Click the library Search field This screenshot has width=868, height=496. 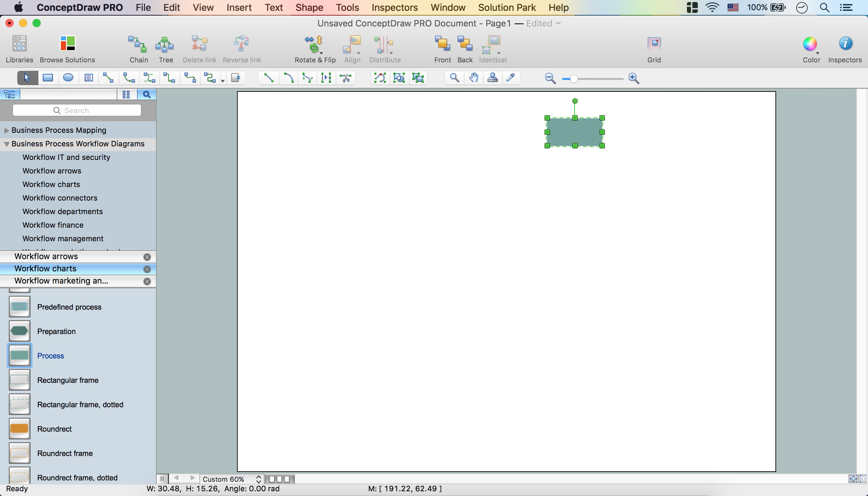pos(77,110)
